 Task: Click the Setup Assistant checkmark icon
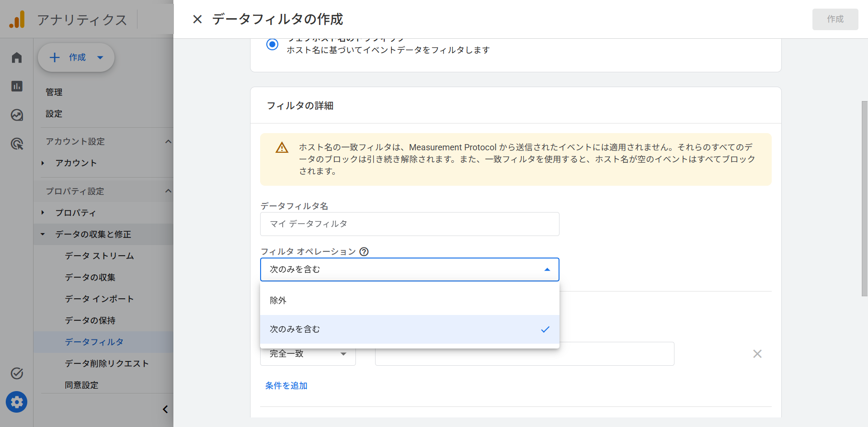tap(17, 373)
